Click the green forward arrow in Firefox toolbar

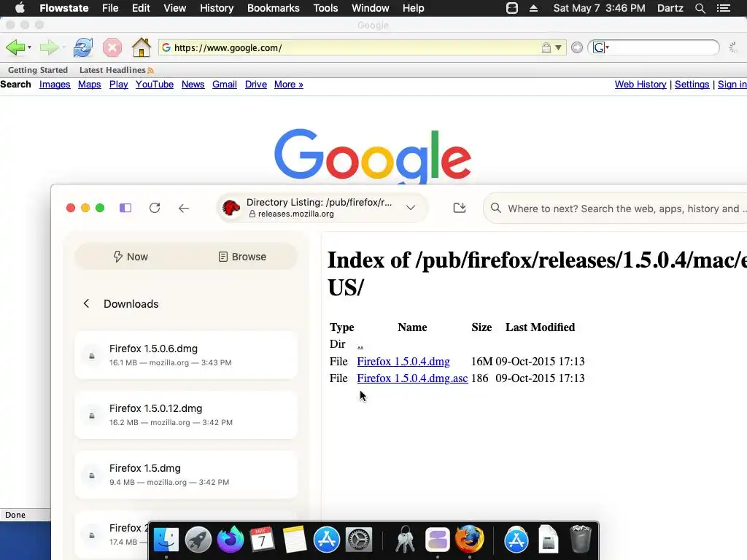click(49, 47)
